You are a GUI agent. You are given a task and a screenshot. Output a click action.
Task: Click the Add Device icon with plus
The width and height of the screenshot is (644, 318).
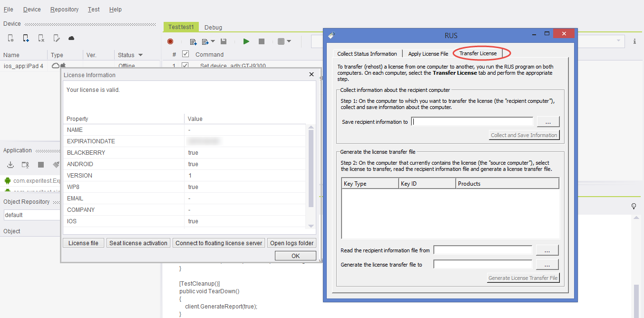point(26,38)
